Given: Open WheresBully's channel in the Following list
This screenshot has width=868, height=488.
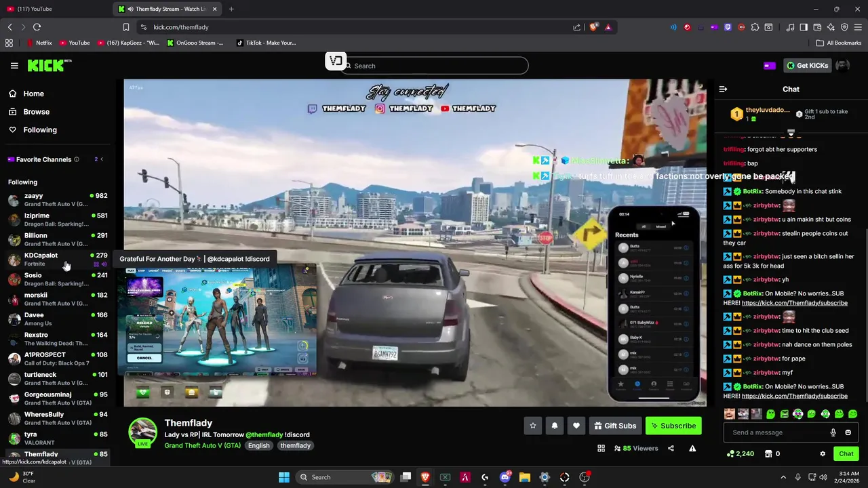Looking at the screenshot, I should [x=57, y=418].
